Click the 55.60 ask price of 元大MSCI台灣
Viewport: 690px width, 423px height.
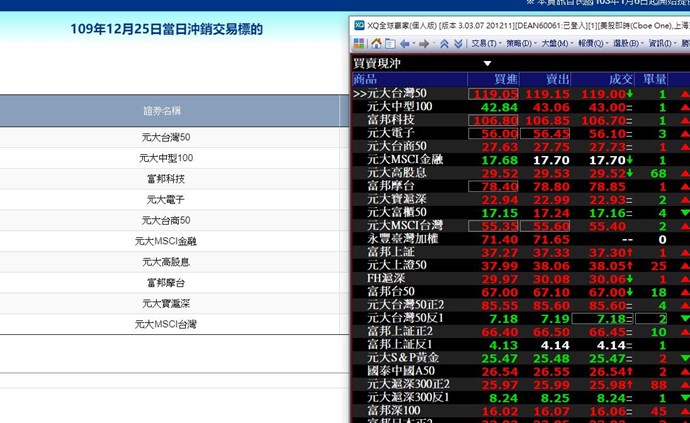pyautogui.click(x=546, y=226)
